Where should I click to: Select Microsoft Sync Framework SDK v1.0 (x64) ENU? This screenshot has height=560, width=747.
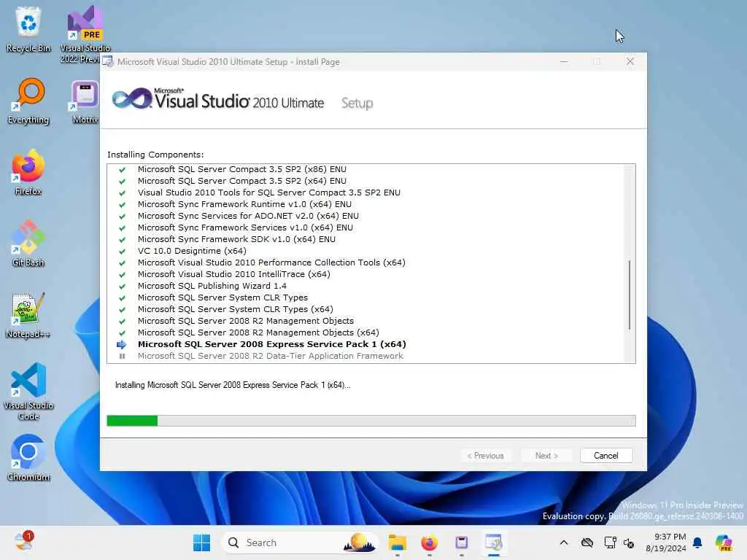click(x=237, y=239)
